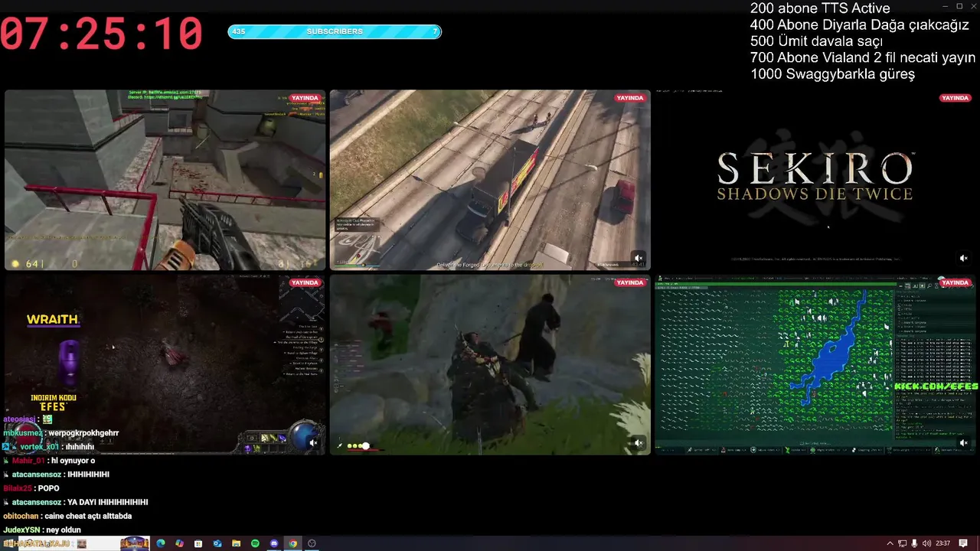Click chat username JudexYSN
Viewport: 980px width, 551px height.
[21, 530]
